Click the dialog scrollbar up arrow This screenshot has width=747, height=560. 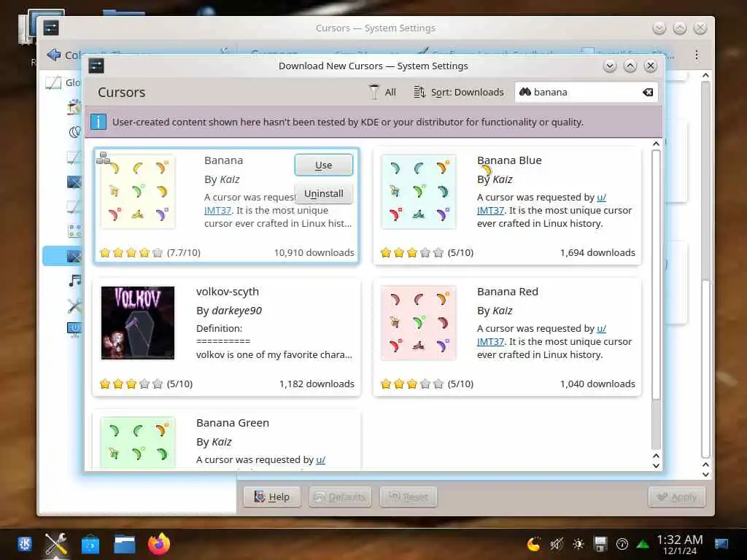[x=656, y=144]
